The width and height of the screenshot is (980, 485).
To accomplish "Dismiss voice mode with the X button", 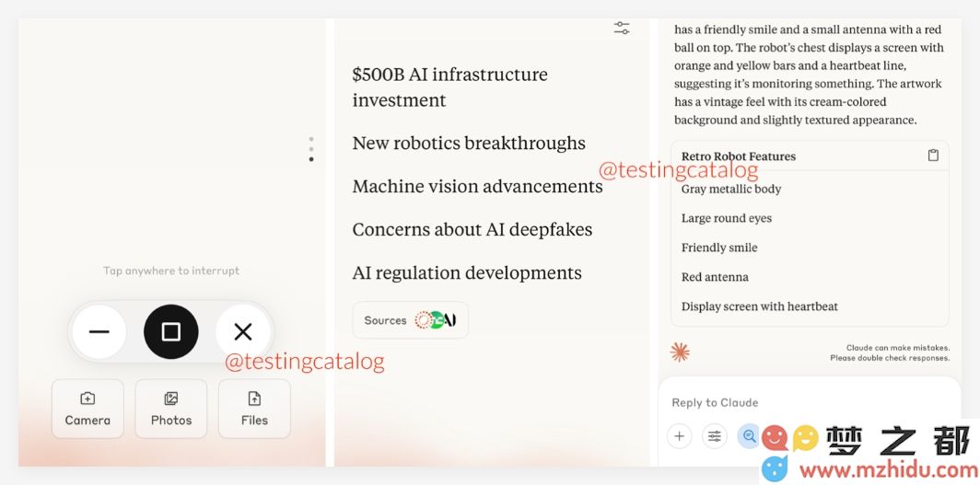I will pyautogui.click(x=243, y=332).
